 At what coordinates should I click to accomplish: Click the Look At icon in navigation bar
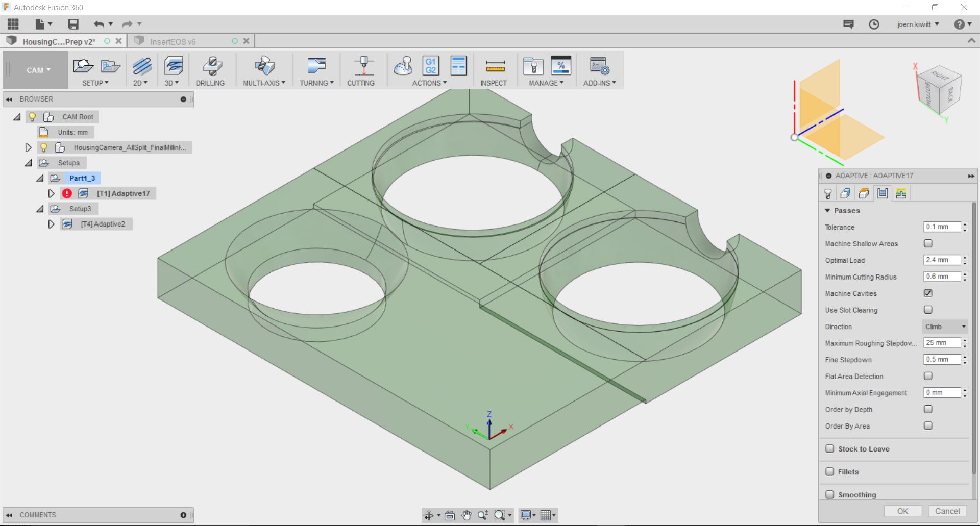coord(450,515)
